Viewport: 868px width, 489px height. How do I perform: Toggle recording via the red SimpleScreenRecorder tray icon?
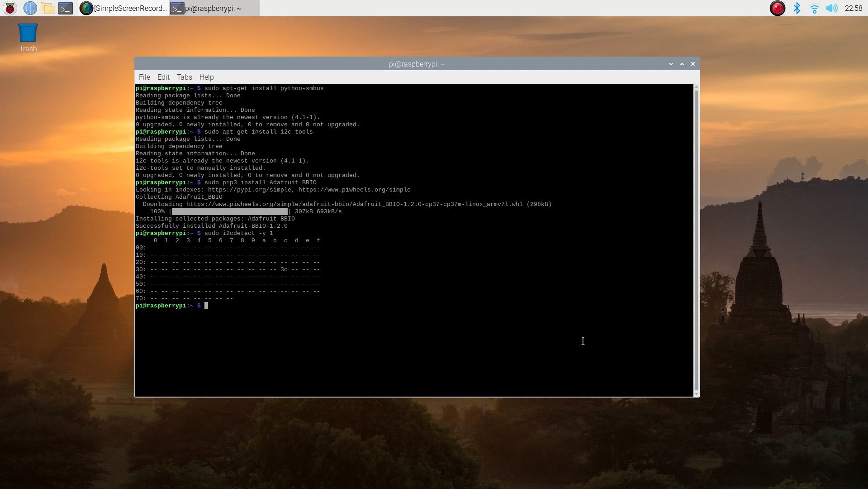point(778,8)
